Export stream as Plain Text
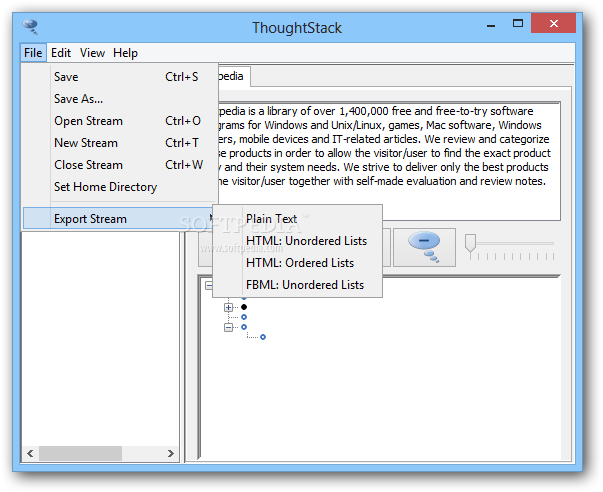 (297, 218)
